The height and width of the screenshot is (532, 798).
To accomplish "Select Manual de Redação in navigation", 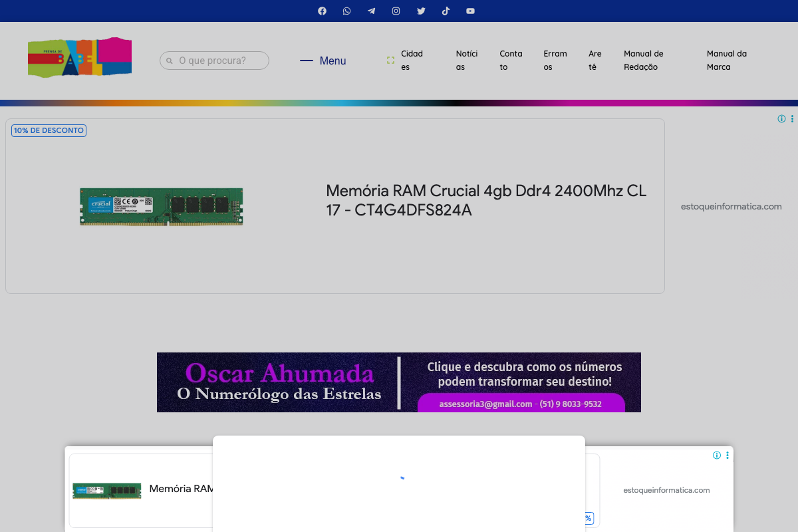I will (643, 60).
